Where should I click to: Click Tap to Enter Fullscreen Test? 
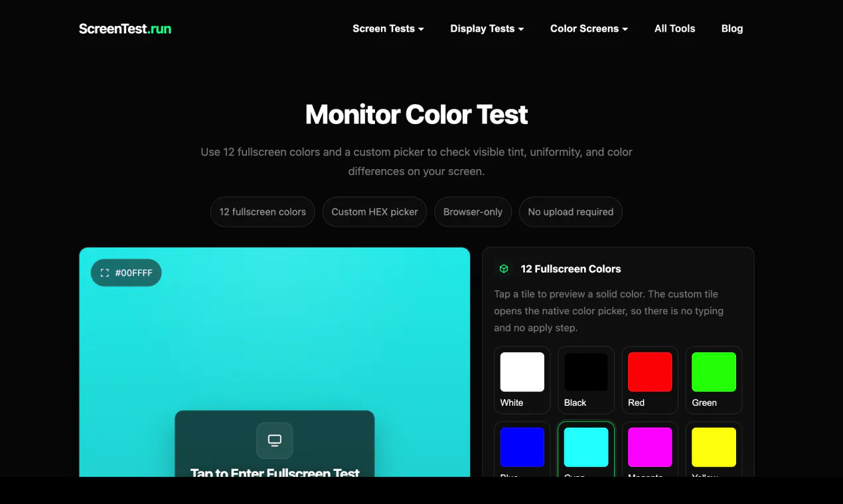[x=275, y=472]
